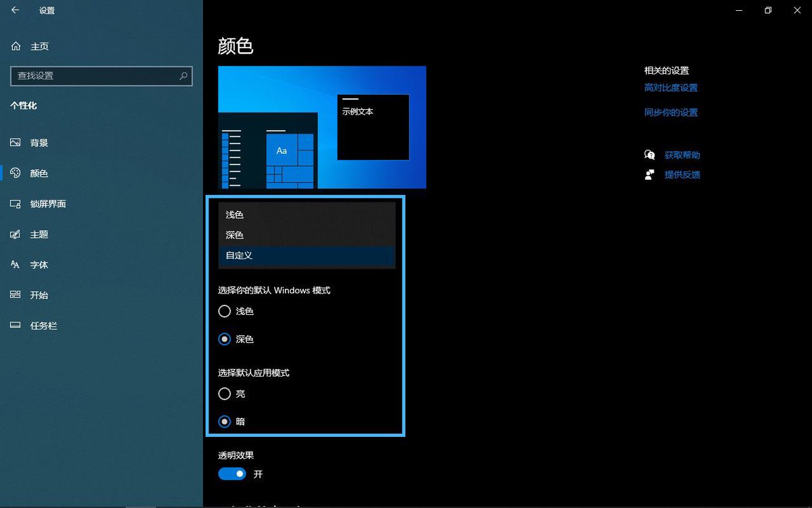This screenshot has height=508, width=812.
Task: Click the 字体 font icon in sidebar
Action: [16, 265]
